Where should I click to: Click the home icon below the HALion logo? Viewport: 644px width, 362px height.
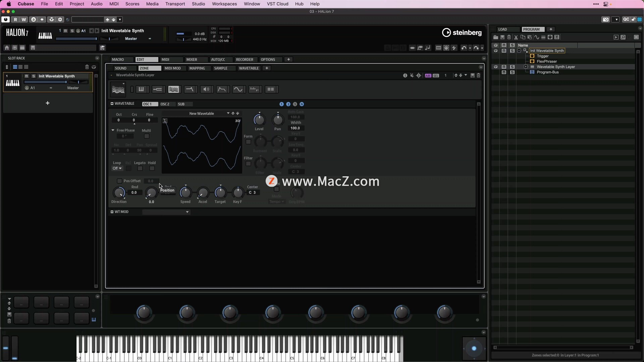[x=7, y=48]
